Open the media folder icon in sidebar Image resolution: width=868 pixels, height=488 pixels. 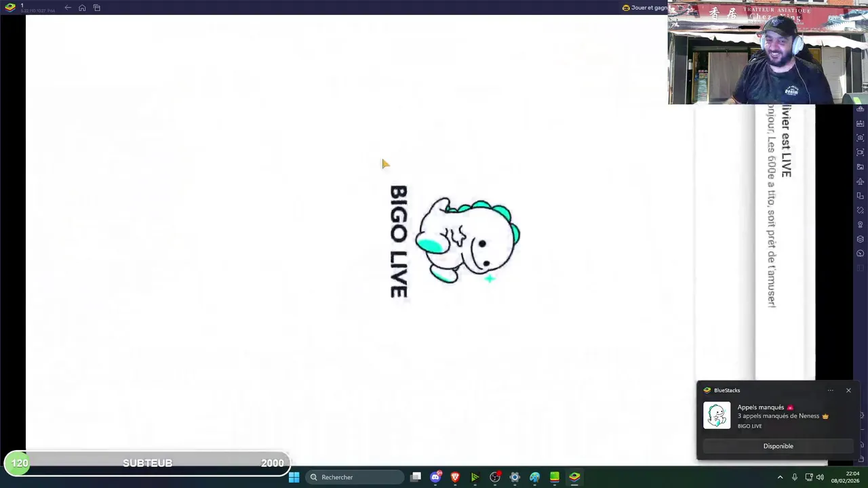pos(860,167)
